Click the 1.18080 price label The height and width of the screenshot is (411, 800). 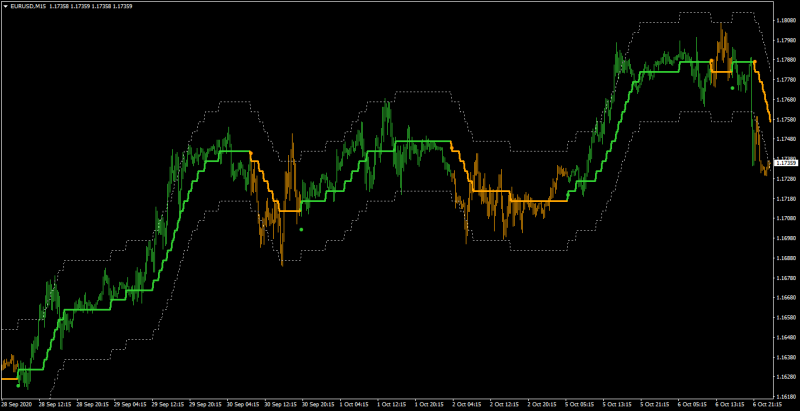(786, 21)
